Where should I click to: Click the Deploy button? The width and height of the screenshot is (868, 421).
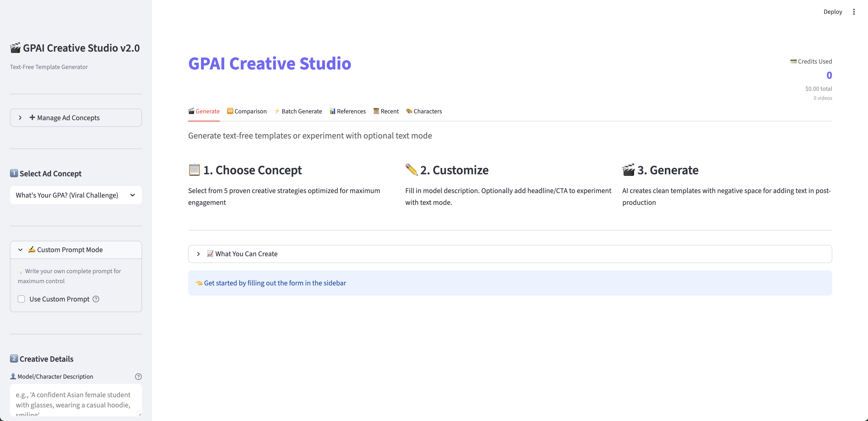tap(832, 12)
